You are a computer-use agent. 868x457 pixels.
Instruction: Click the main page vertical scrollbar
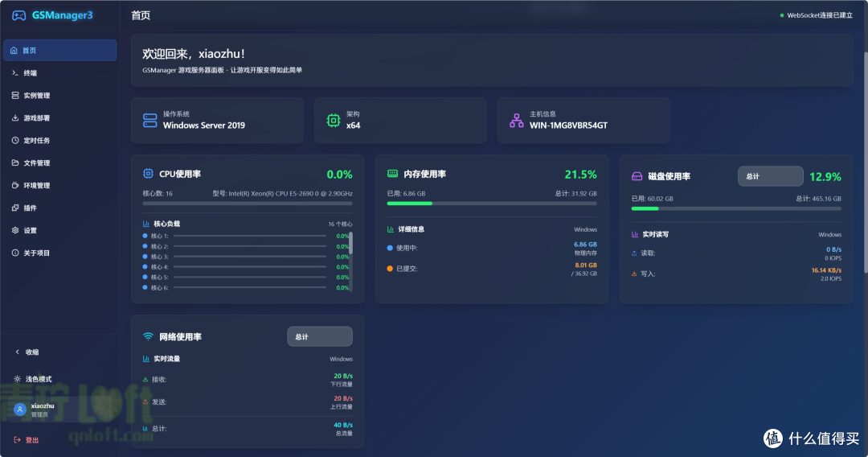coord(866,163)
